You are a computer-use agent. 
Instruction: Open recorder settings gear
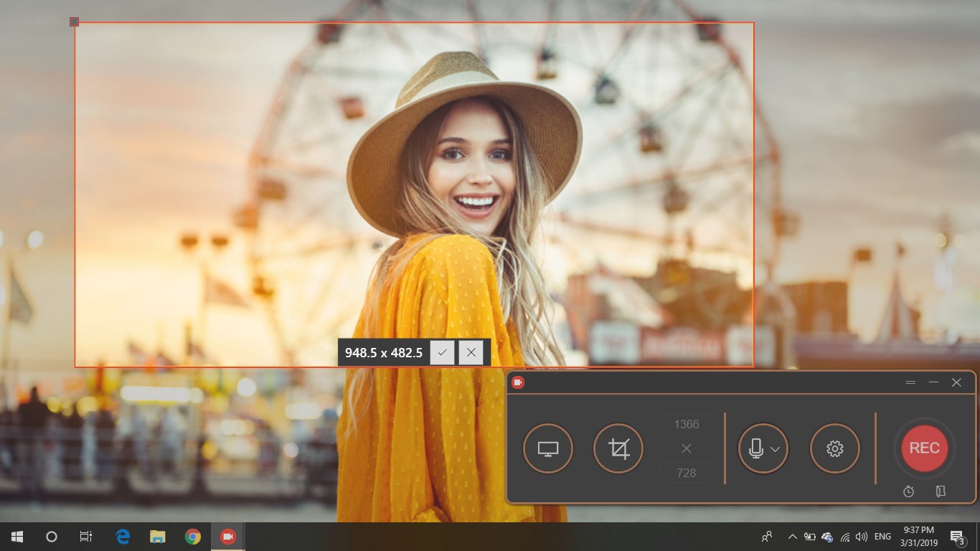tap(834, 448)
